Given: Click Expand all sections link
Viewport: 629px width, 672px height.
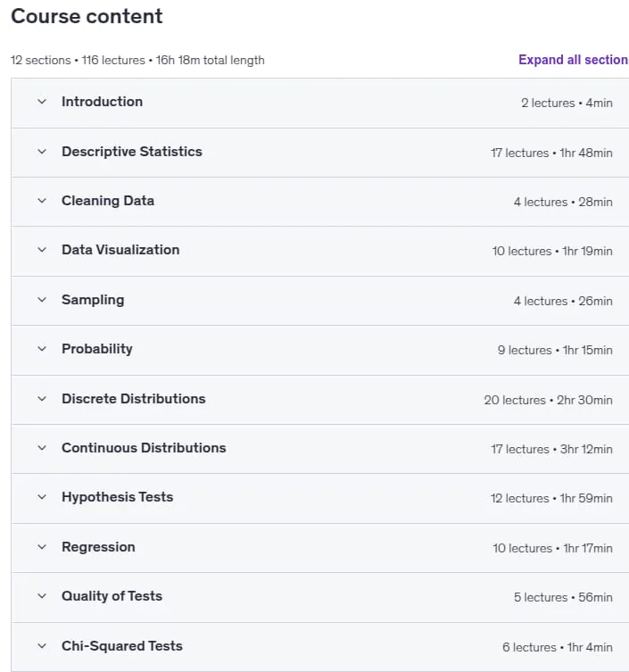Looking at the screenshot, I should (x=574, y=60).
